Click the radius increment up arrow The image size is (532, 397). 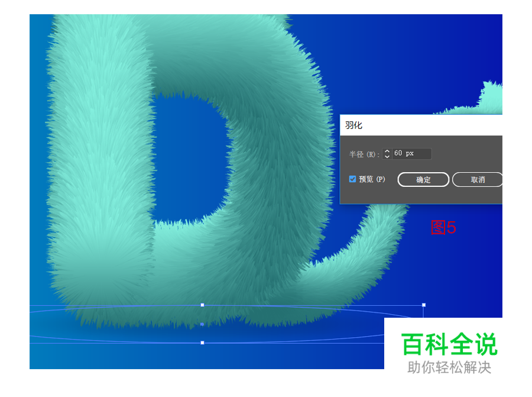coord(387,151)
